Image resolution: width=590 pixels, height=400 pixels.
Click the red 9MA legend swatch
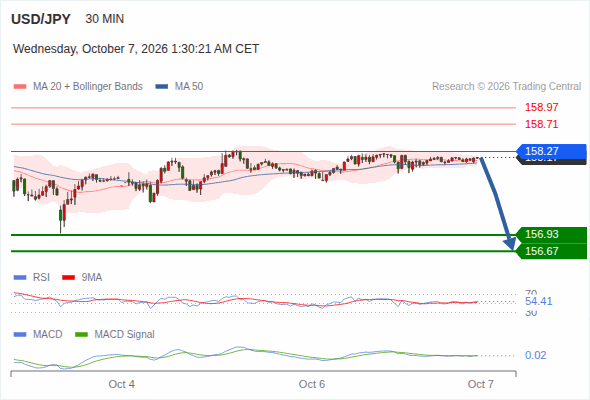click(68, 278)
